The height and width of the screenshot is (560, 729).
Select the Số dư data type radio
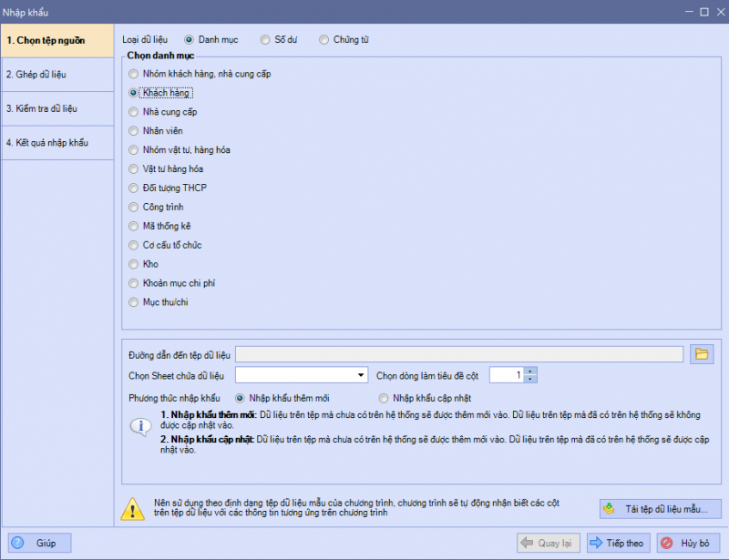point(265,39)
